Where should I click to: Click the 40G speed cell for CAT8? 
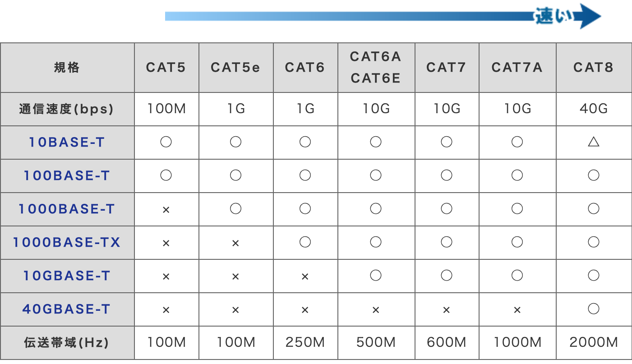[594, 109]
